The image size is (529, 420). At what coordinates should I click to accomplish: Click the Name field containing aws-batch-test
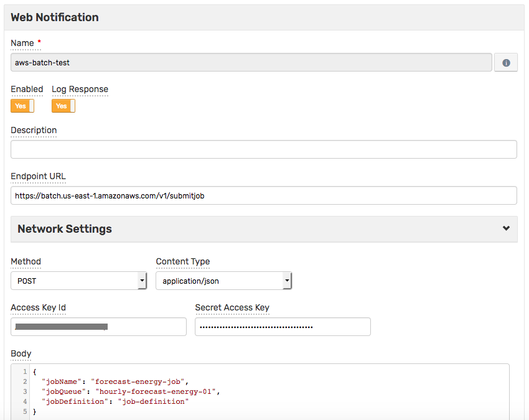point(251,62)
